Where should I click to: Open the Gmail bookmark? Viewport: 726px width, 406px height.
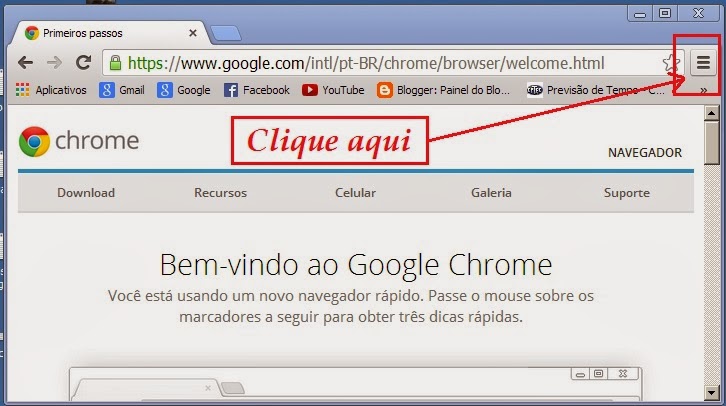click(x=122, y=90)
